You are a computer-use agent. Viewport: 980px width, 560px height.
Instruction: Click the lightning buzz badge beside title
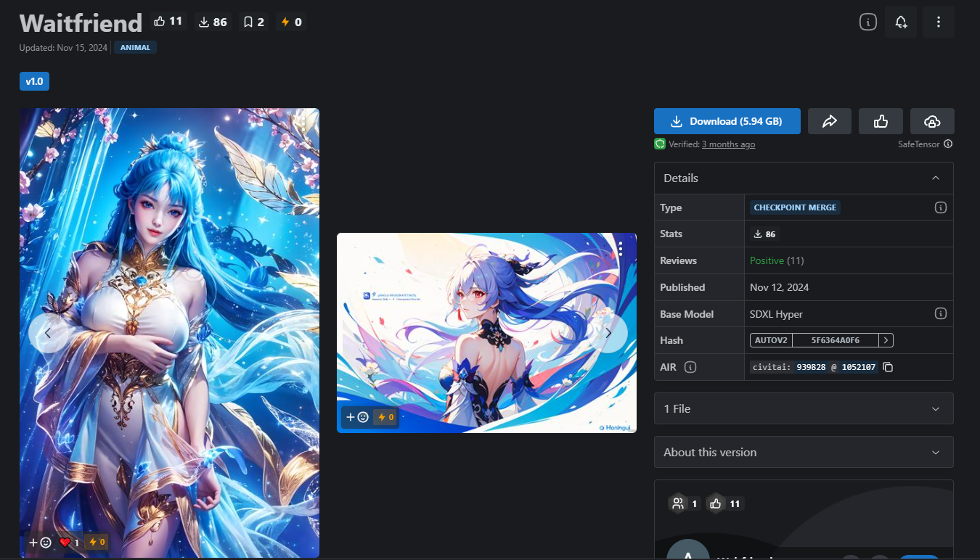click(291, 22)
